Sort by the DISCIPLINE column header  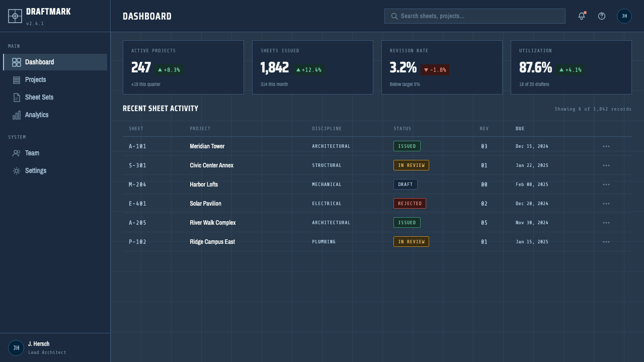tap(327, 129)
